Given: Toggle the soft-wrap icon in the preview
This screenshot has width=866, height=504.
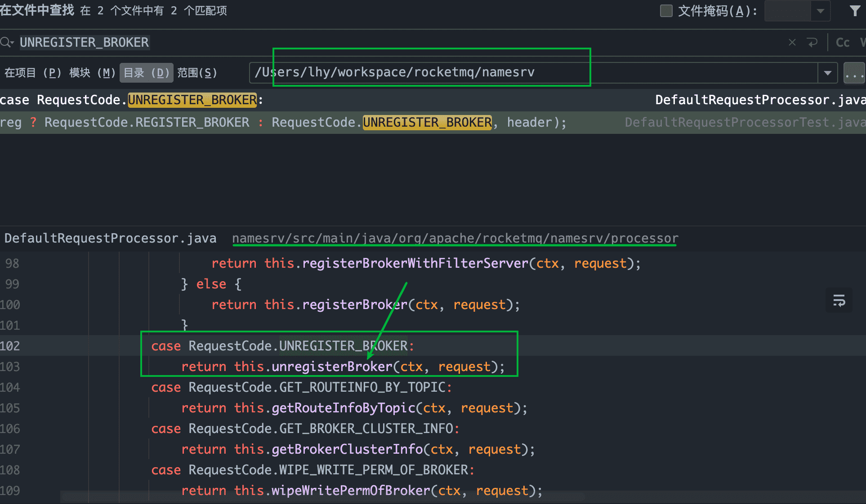Looking at the screenshot, I should click(x=839, y=300).
